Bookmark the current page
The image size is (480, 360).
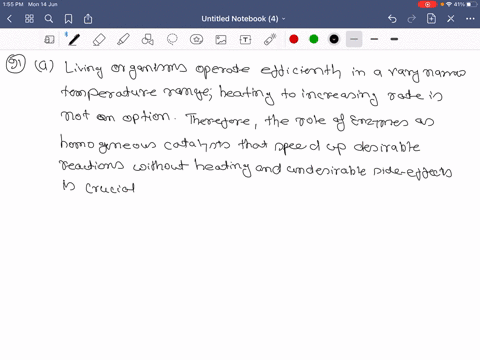coord(68,19)
